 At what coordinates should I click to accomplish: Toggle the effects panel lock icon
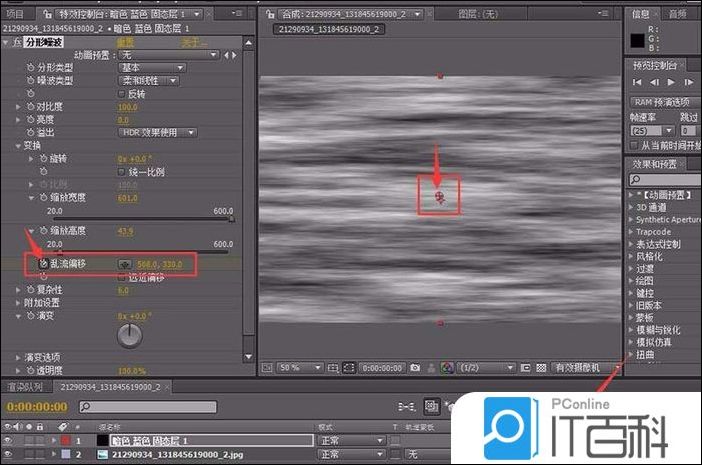coord(47,14)
